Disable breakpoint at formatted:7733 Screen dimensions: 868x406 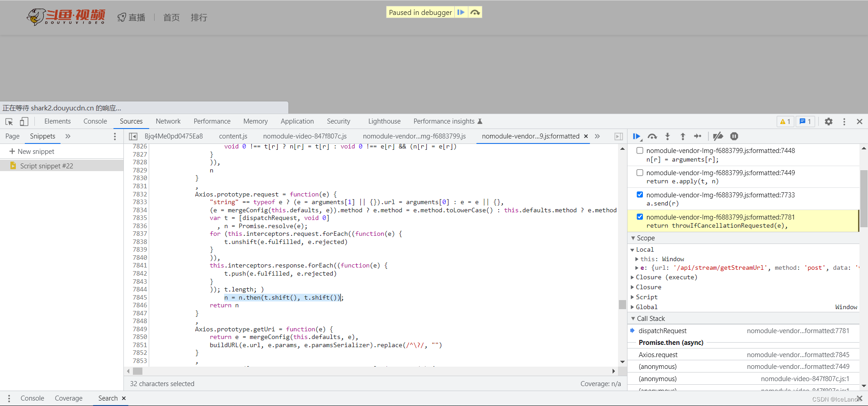[640, 195]
